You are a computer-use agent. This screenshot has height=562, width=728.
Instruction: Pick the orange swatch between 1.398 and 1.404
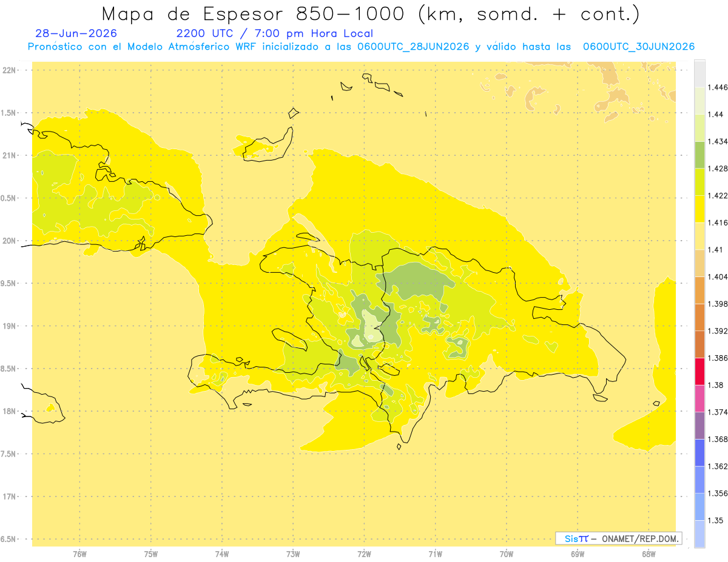click(699, 290)
